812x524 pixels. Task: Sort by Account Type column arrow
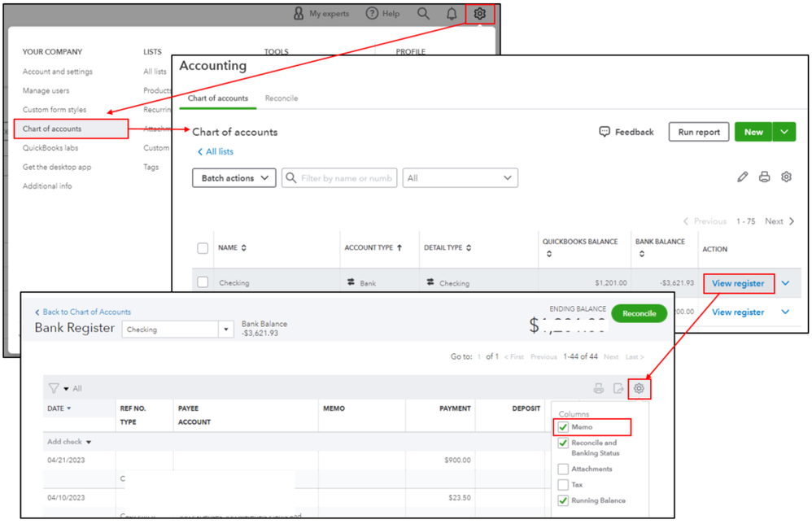[x=399, y=248]
